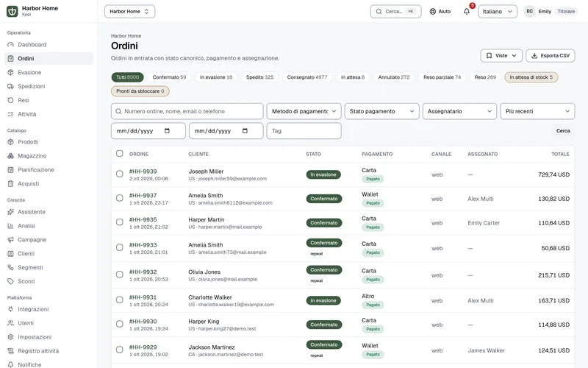
Task: Open the Italiano language dropdown
Action: (498, 11)
